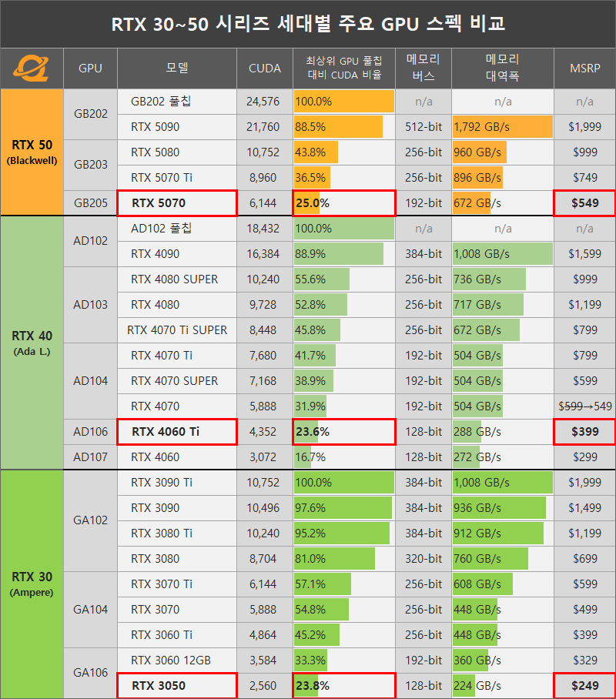Click the GA106 GPU chip cell
Screen dimensions: 616x699
91,673
